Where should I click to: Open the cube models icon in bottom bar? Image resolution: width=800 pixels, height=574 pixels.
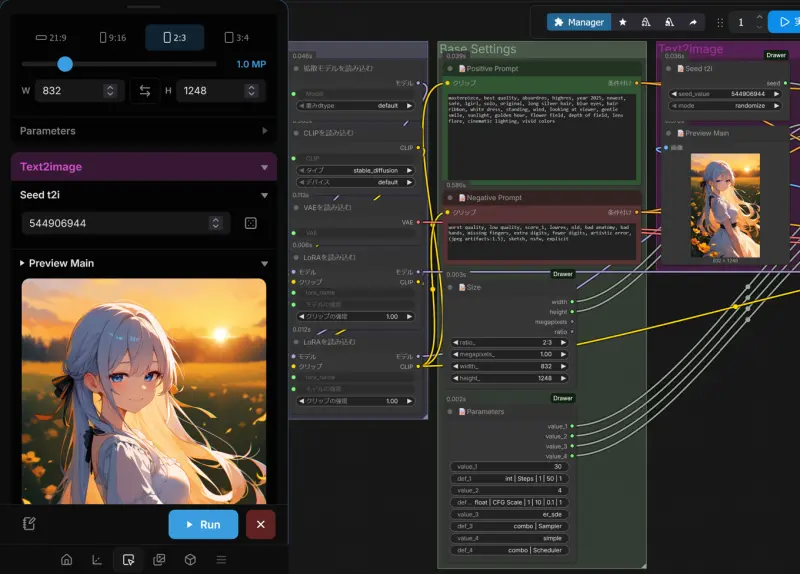click(190, 560)
